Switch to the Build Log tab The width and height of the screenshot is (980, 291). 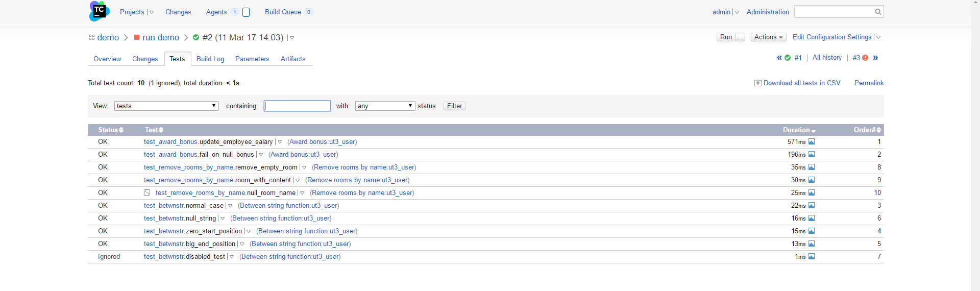(x=210, y=59)
